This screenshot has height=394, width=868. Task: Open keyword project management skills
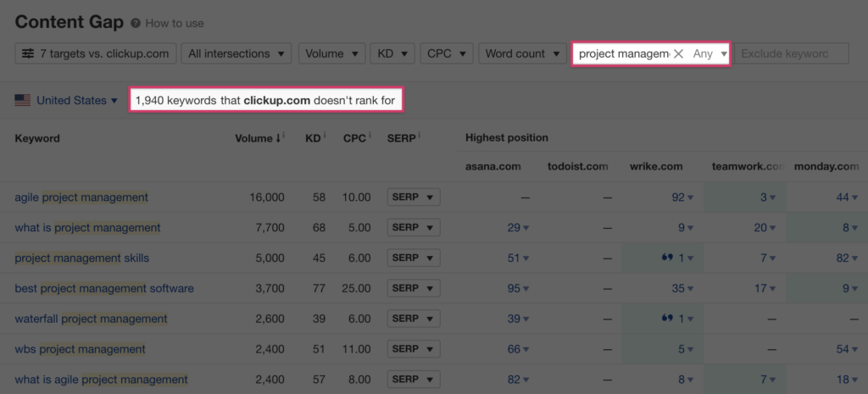tap(82, 258)
